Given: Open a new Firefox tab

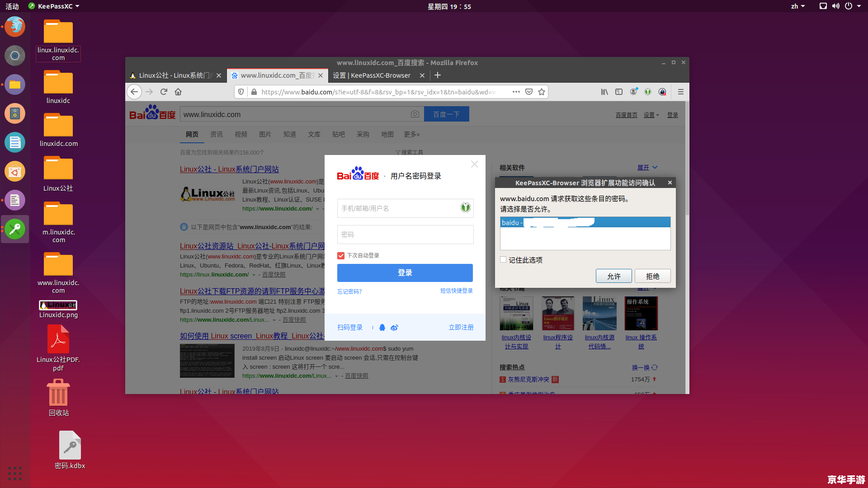Looking at the screenshot, I should click(x=438, y=75).
